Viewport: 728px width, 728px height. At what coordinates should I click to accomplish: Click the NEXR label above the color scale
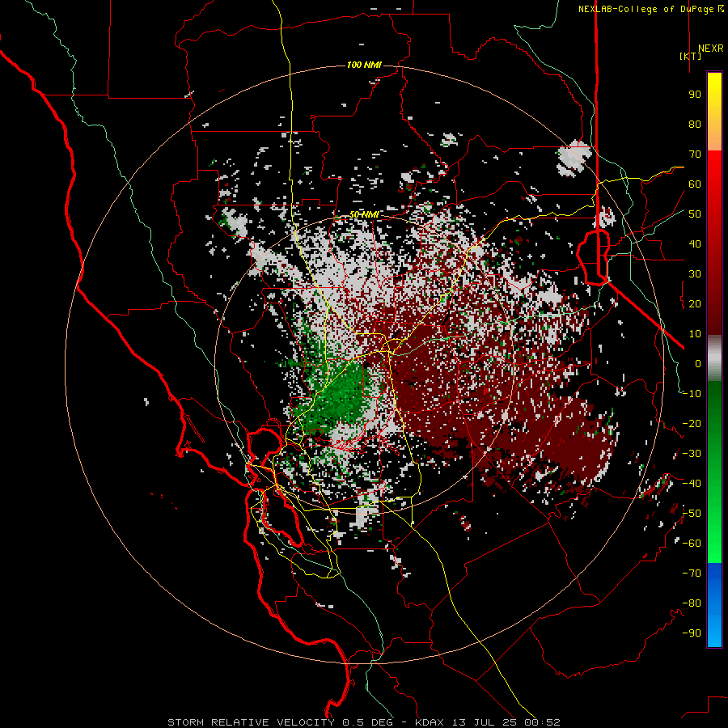[x=710, y=49]
